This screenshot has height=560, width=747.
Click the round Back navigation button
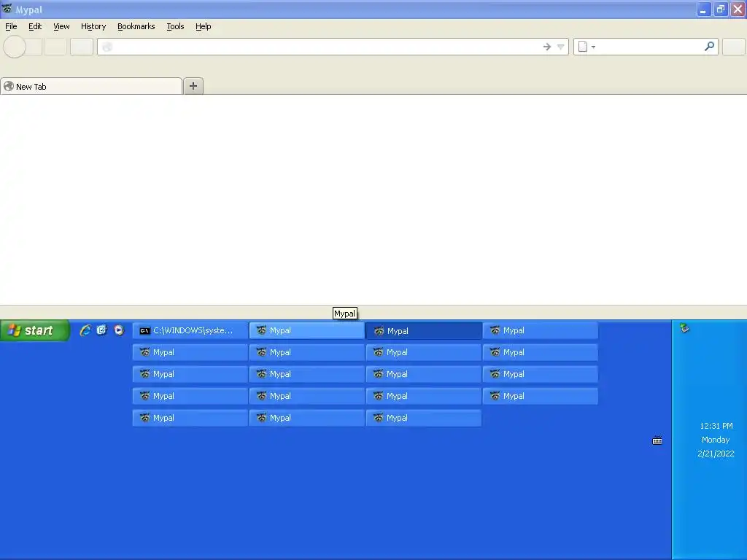15,47
